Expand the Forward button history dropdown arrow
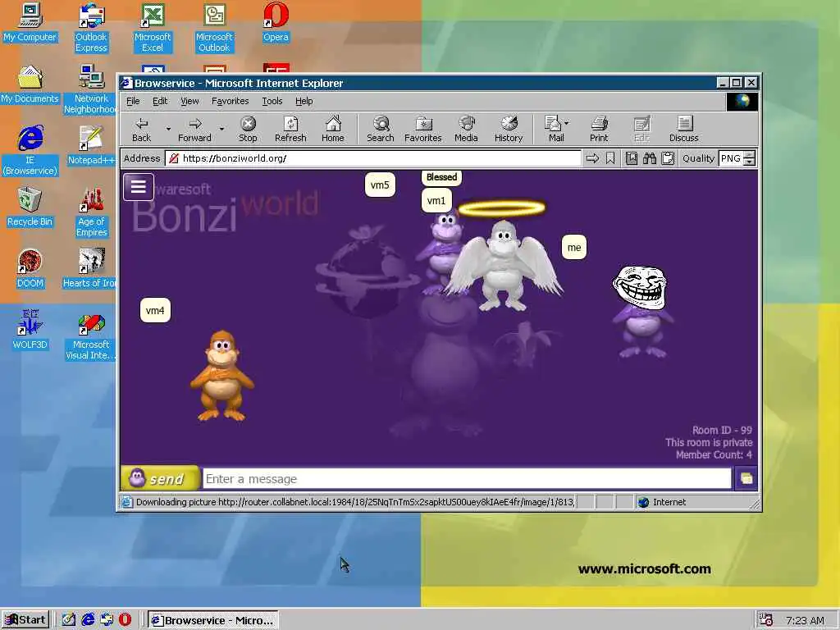Viewport: 840px width, 630px height. point(221,129)
